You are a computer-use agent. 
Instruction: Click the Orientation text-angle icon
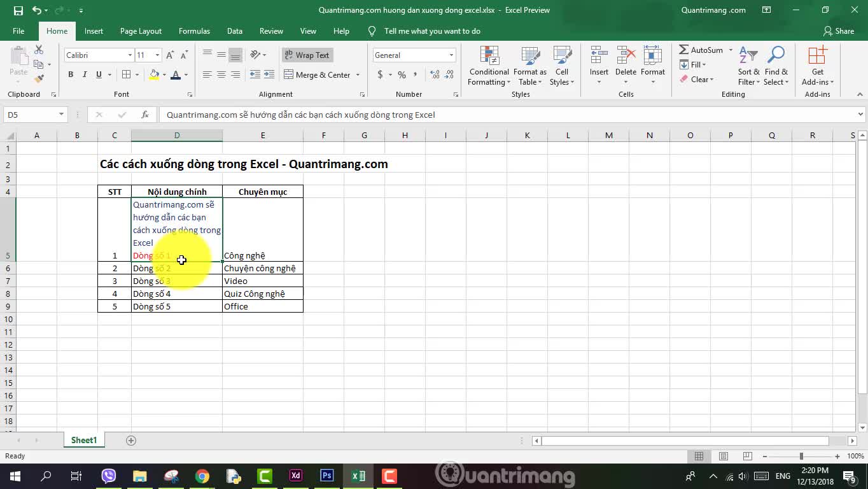[x=255, y=55]
